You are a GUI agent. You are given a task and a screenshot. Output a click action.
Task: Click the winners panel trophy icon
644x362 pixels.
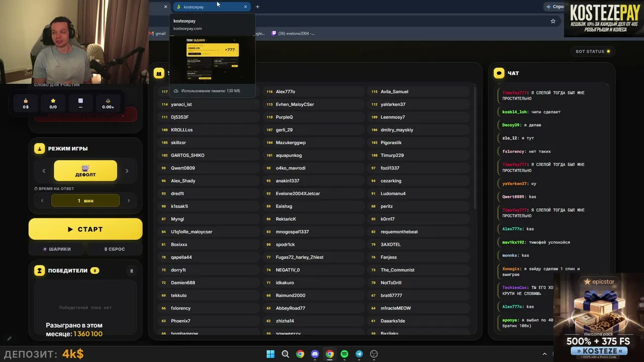[x=39, y=270]
